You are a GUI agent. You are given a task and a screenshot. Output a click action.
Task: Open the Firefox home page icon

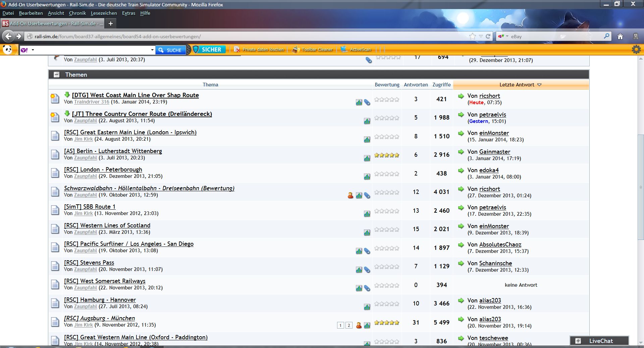[620, 36]
